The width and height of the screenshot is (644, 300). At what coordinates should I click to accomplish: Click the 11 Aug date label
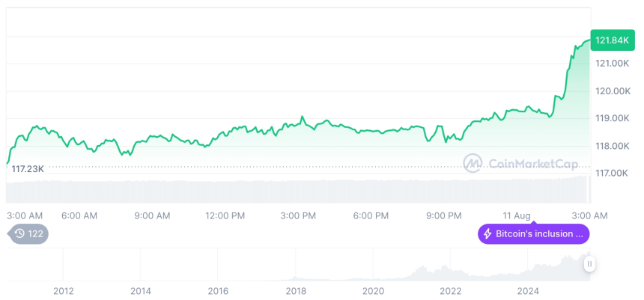tap(517, 215)
